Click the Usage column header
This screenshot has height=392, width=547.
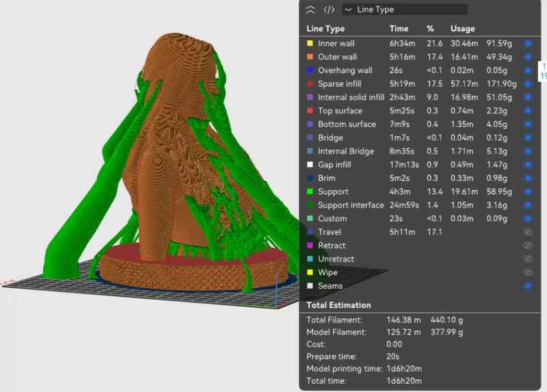(463, 29)
